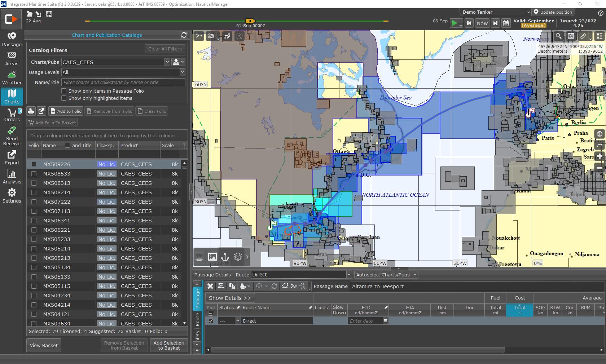
Task: Enable Show only highlighted items
Action: click(64, 98)
